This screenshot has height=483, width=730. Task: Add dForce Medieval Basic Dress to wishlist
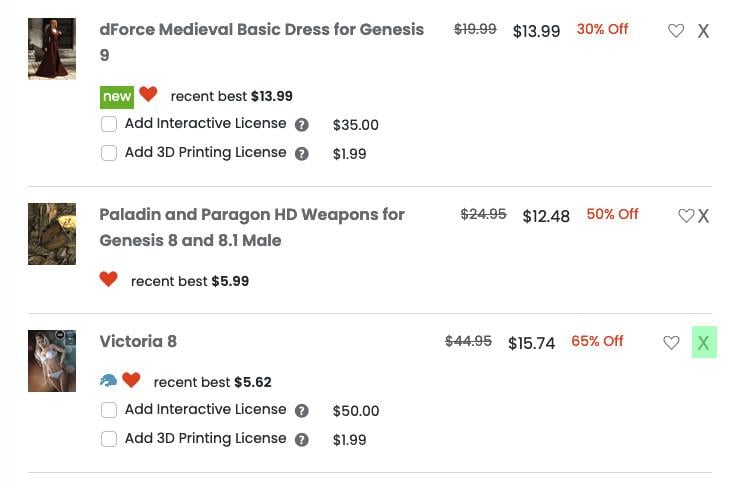[x=676, y=31]
